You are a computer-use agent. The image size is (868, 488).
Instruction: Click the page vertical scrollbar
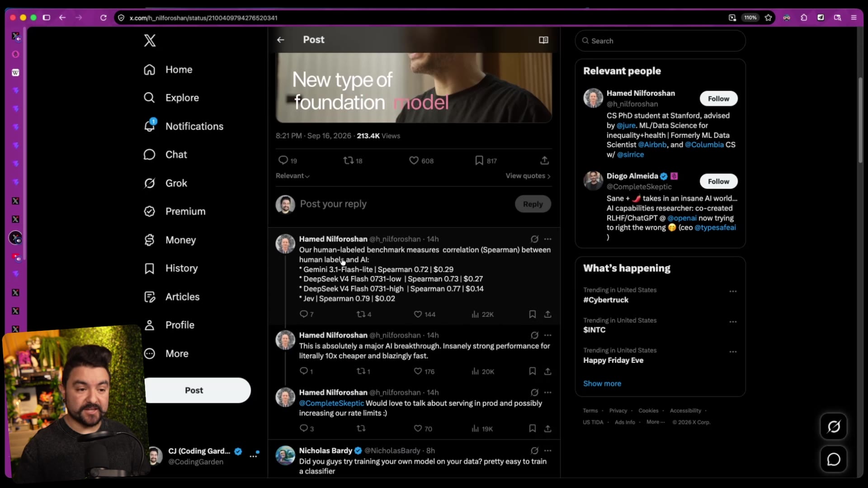tap(860, 120)
